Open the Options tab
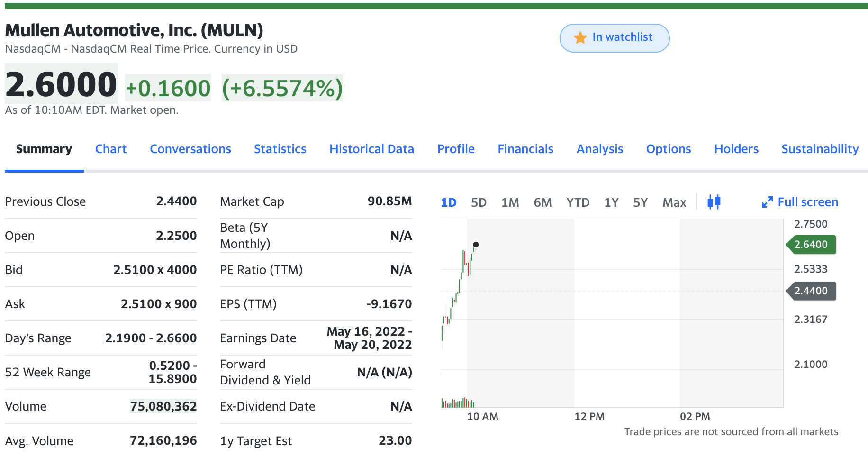This screenshot has height=457, width=868. (669, 149)
